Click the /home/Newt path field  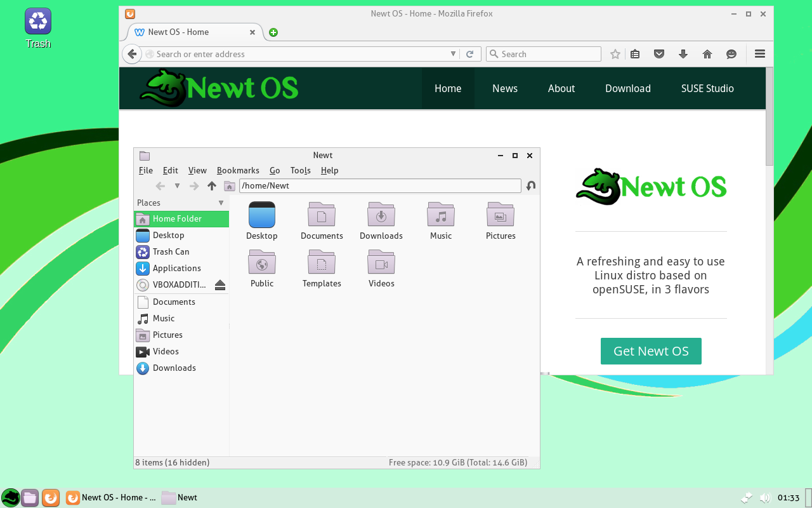pos(380,186)
